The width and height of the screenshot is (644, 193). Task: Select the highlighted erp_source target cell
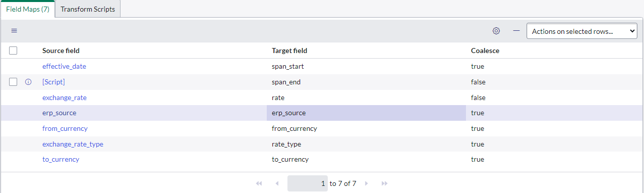click(x=366, y=113)
